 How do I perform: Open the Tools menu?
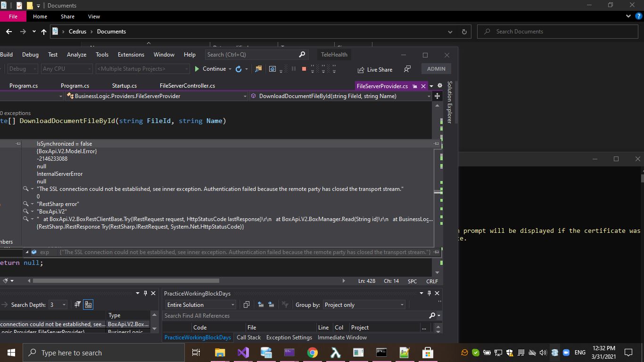point(102,55)
